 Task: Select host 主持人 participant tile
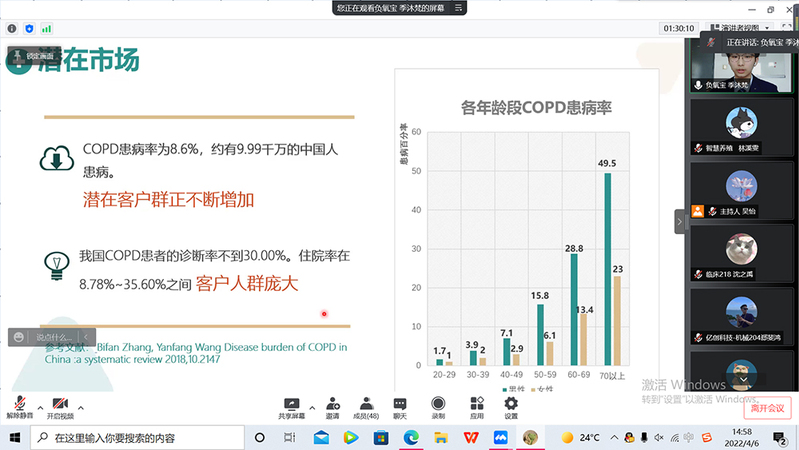(741, 190)
